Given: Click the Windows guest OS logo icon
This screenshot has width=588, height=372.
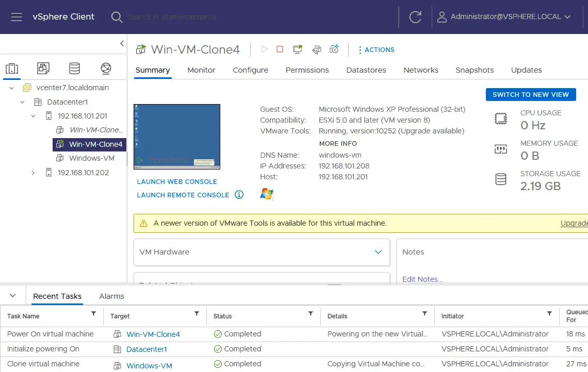Looking at the screenshot, I should 267,194.
